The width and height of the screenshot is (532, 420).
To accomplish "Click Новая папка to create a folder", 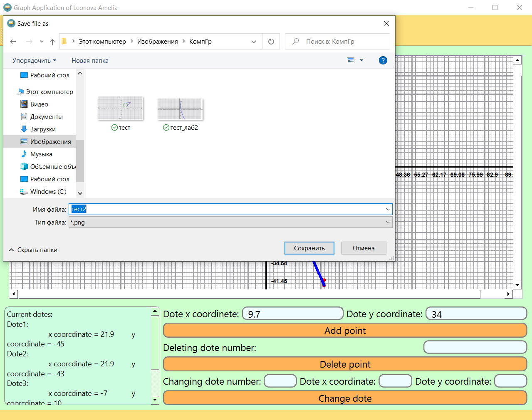I will 90,60.
